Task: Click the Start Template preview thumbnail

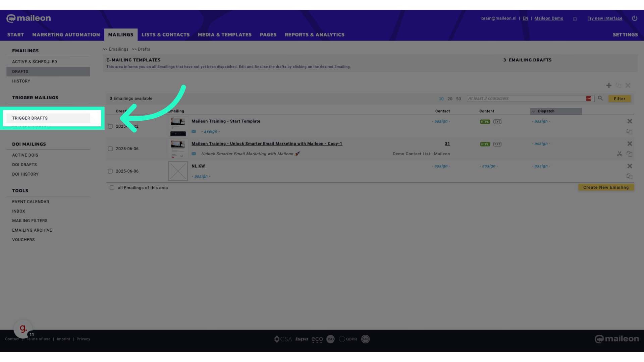Action: pyautogui.click(x=178, y=126)
